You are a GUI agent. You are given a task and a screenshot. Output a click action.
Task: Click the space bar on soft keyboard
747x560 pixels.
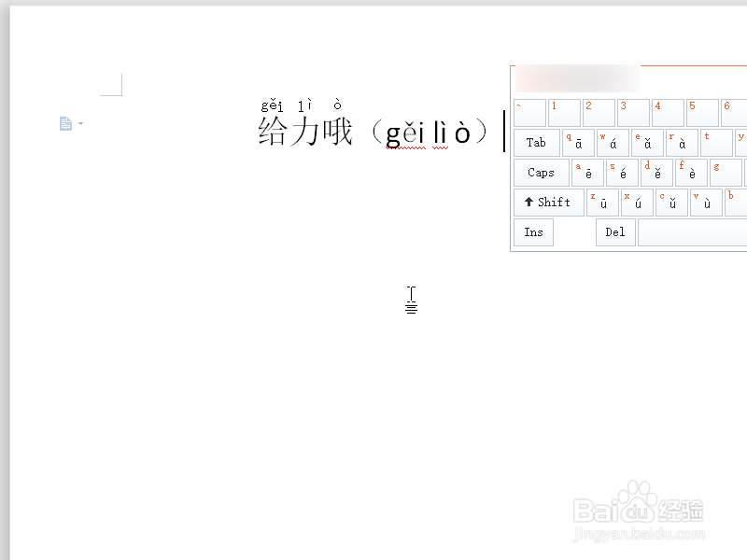[693, 232]
